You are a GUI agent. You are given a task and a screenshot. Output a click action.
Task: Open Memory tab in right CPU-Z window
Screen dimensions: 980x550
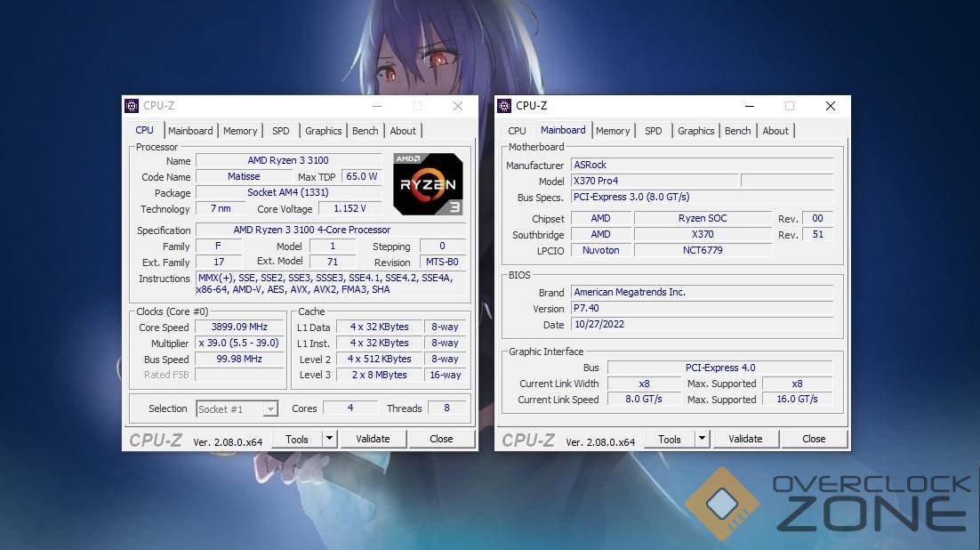click(613, 131)
